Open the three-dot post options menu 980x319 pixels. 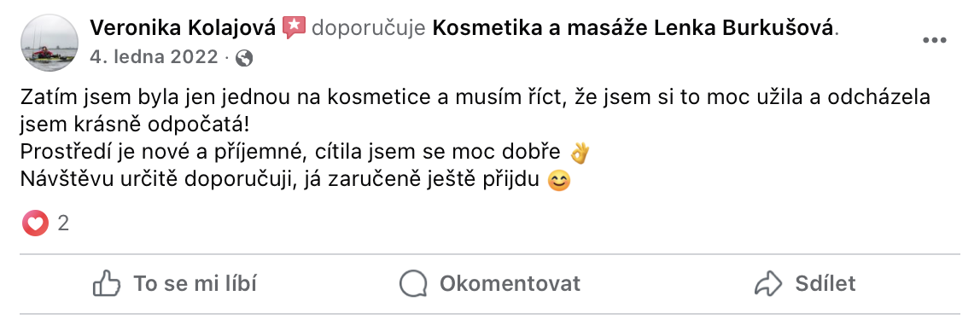click(935, 41)
